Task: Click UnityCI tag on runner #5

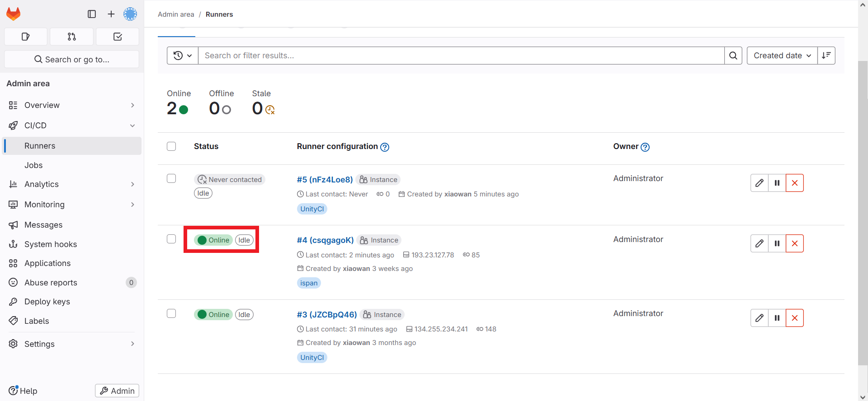Action: click(312, 209)
